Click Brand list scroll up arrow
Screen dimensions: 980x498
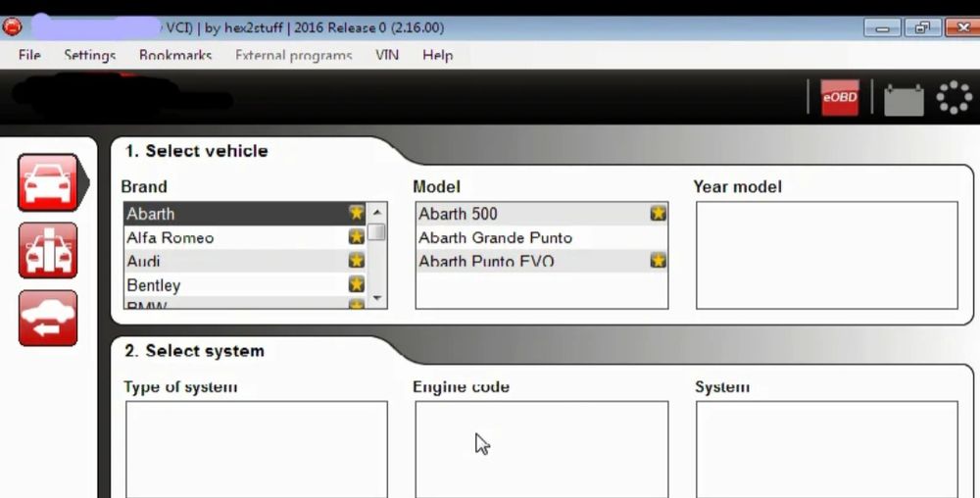(x=377, y=213)
